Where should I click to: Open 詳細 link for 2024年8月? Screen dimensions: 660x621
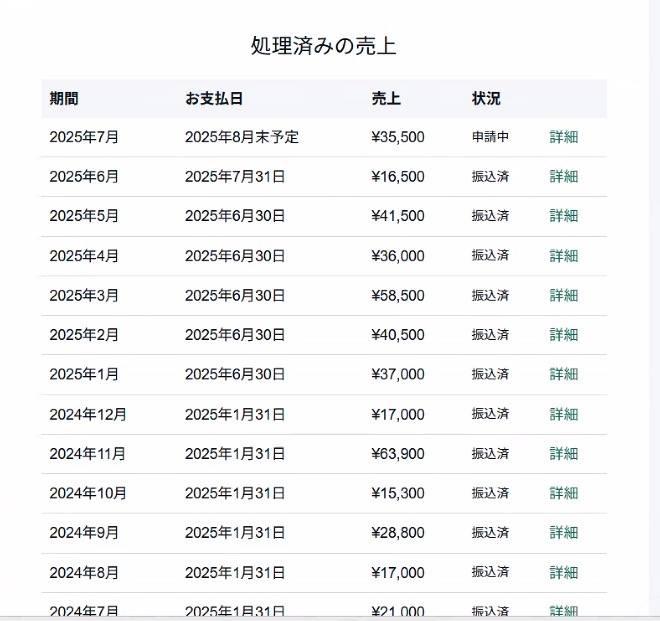point(563,573)
